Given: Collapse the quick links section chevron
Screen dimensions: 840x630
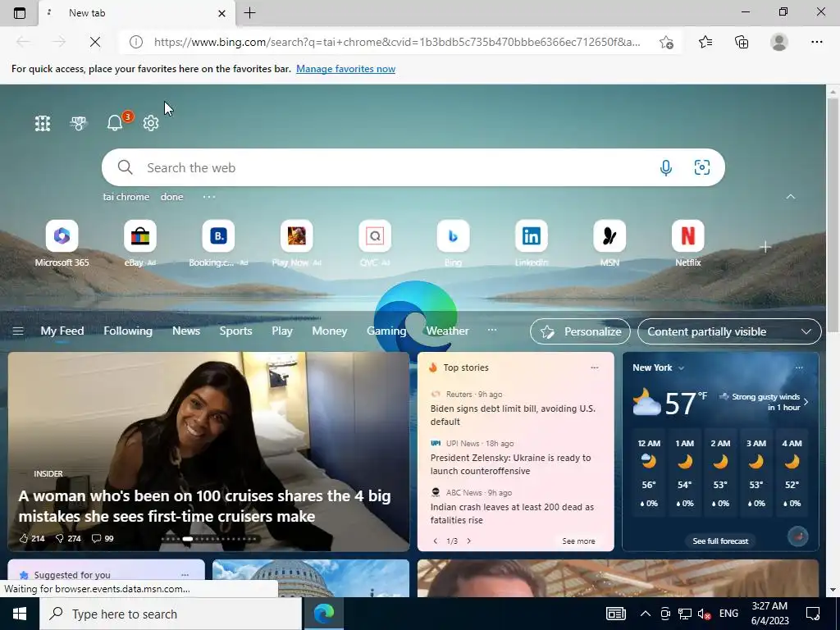Looking at the screenshot, I should point(790,197).
